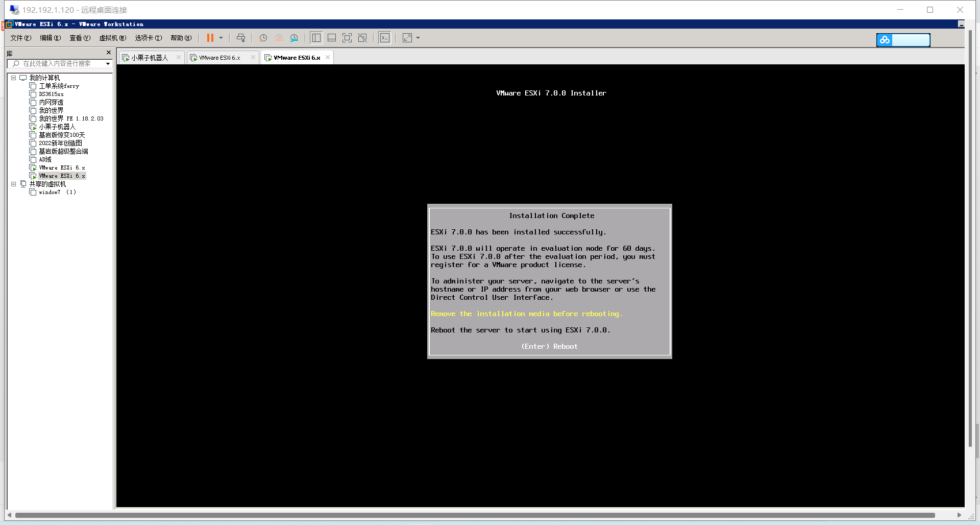Viewport: 980px width, 525px height.
Task: Click the horizontal scrollbar at the bottom
Action: click(475, 515)
